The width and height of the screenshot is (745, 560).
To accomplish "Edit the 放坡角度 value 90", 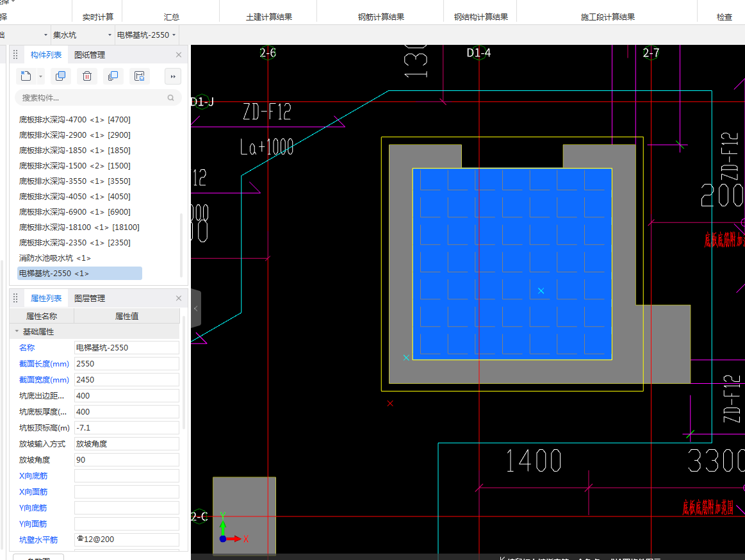I will pyautogui.click(x=126, y=459).
